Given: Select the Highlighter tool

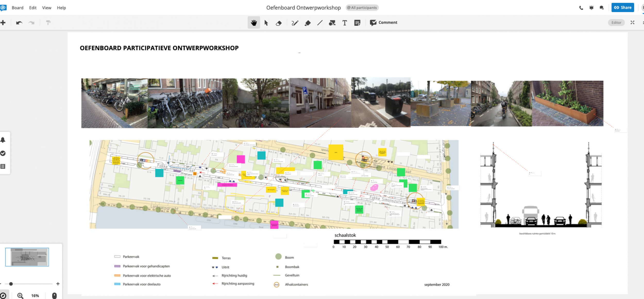Looking at the screenshot, I should click(x=308, y=23).
